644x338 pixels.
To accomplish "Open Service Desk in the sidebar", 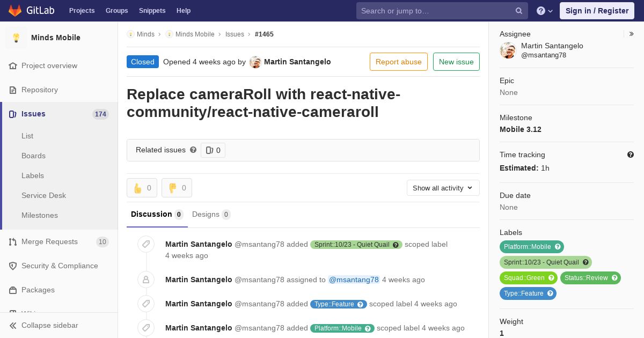I will tap(43, 195).
